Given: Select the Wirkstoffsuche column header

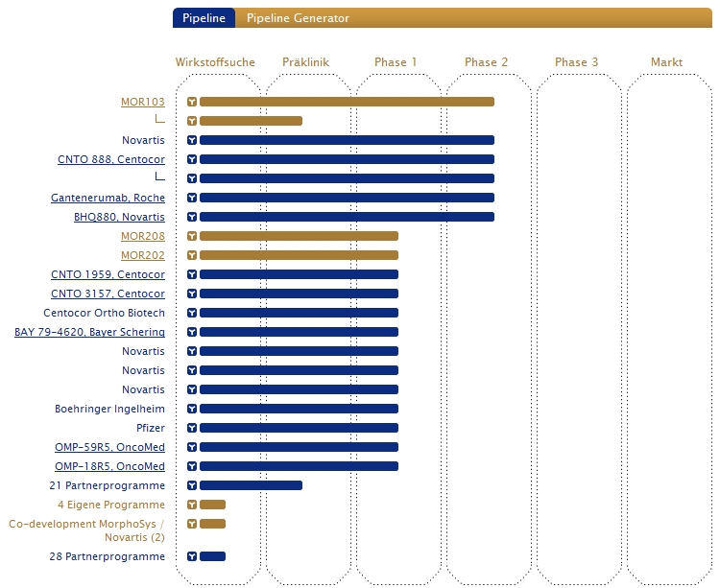Looking at the screenshot, I should pos(215,62).
